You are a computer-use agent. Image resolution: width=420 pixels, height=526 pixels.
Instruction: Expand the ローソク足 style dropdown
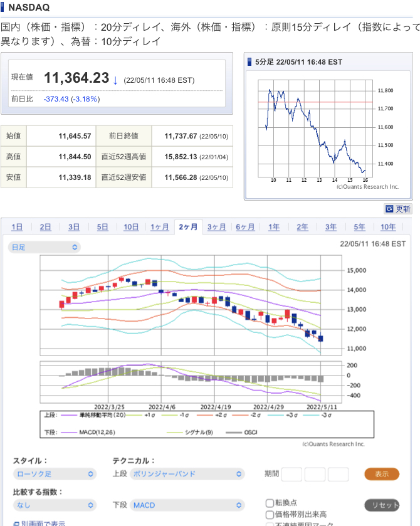(55, 474)
